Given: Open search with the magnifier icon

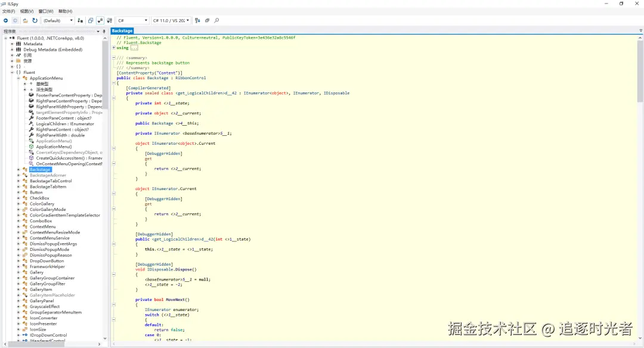Looking at the screenshot, I should point(216,20).
